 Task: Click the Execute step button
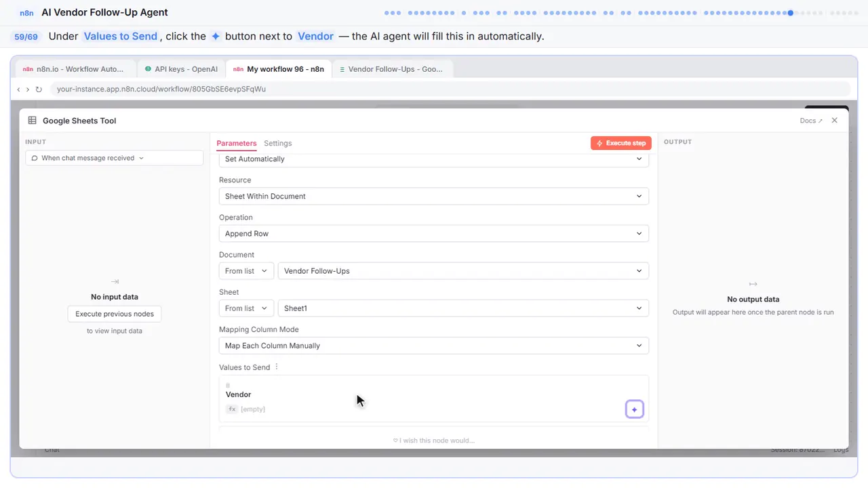[621, 143]
